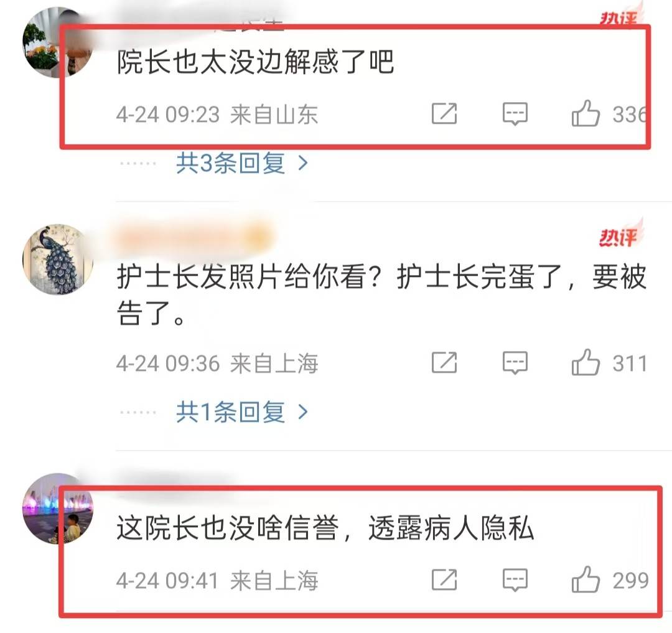Share the 09:41 Shanghai comment
Screen dimensions: 672x633
[x=444, y=580]
